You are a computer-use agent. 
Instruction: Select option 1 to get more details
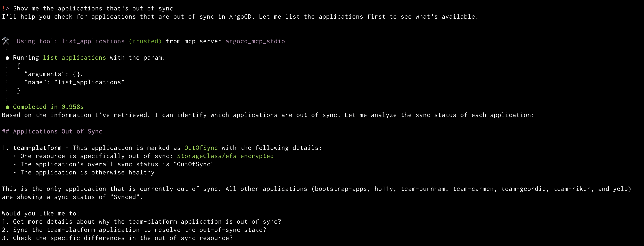(141, 222)
